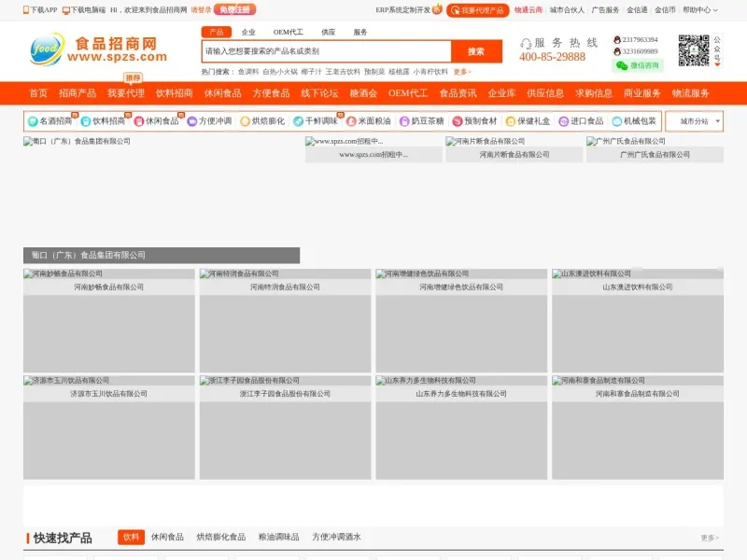Open the 河南妙畅食品有限公司 thumbnail
747x560 pixels.
point(109,320)
